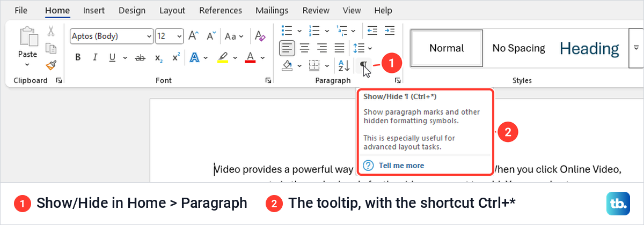Start a multilevel list

point(342,31)
